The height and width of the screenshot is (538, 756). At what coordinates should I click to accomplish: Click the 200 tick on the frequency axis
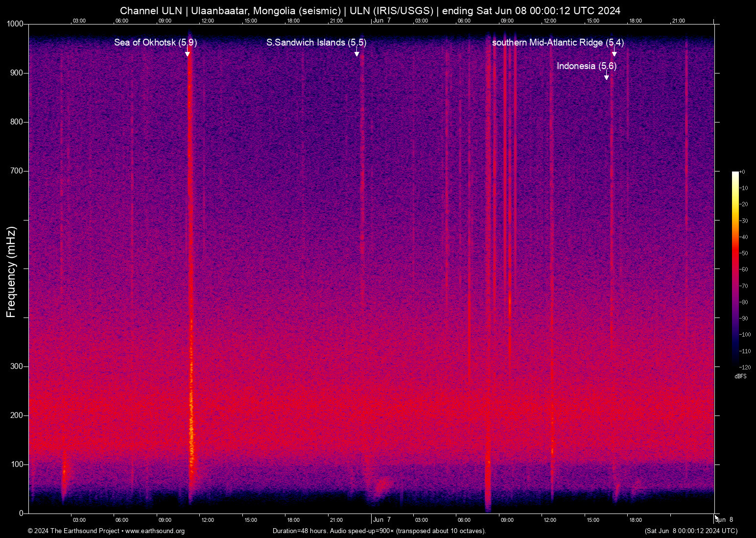[17, 416]
